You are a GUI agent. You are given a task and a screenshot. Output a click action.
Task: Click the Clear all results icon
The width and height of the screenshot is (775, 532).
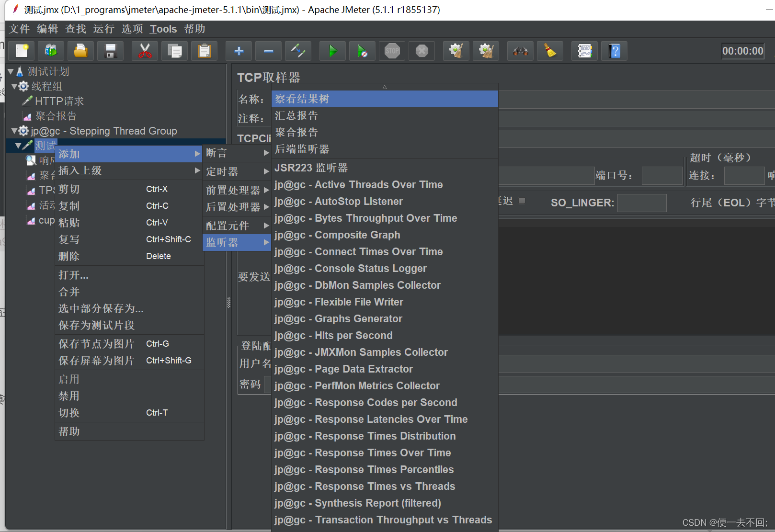486,51
